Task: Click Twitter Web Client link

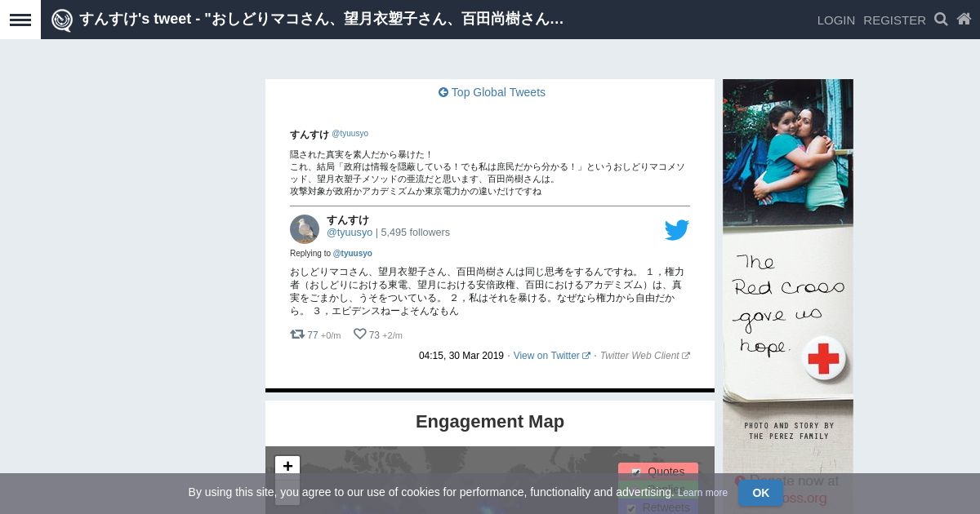Action: [639, 356]
